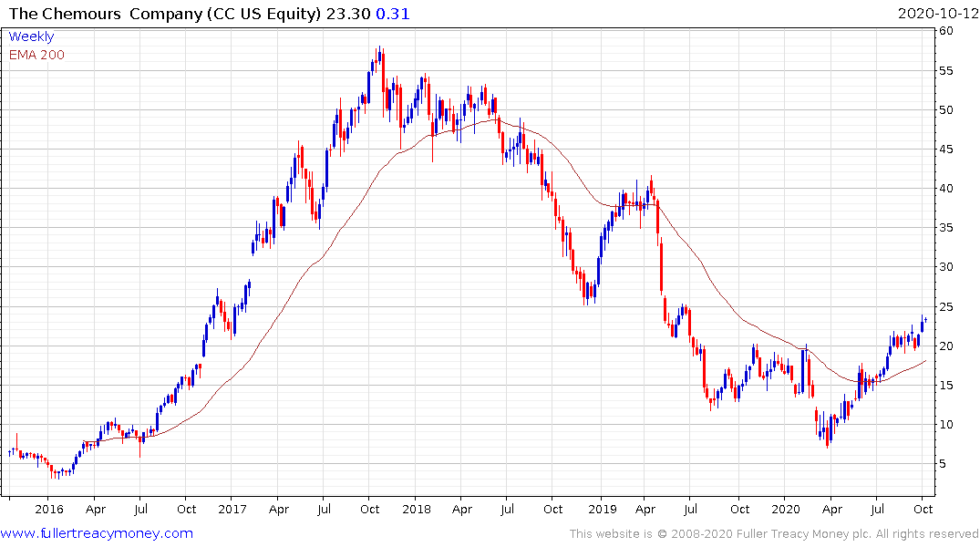The image size is (980, 547).
Task: Click the 25 price axis label
Action: coord(946,307)
